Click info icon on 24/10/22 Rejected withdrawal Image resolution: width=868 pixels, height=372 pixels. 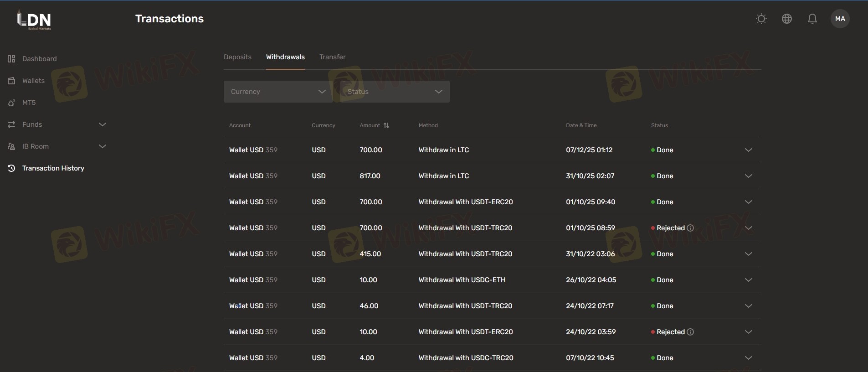pos(690,332)
